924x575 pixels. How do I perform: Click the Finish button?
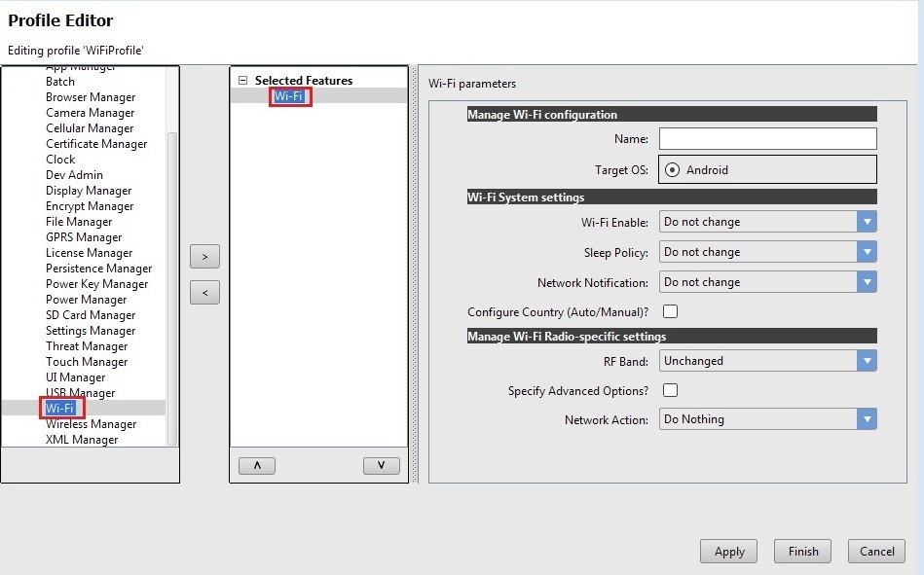(x=803, y=552)
